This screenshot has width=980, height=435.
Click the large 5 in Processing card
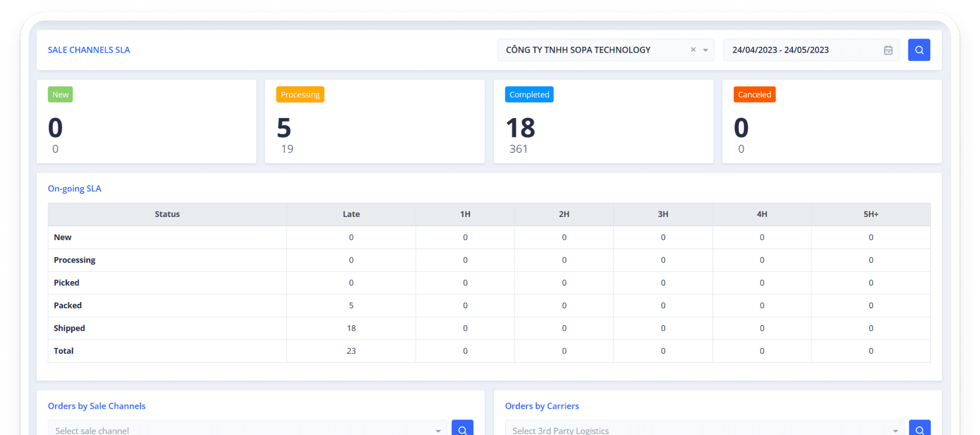tap(284, 128)
